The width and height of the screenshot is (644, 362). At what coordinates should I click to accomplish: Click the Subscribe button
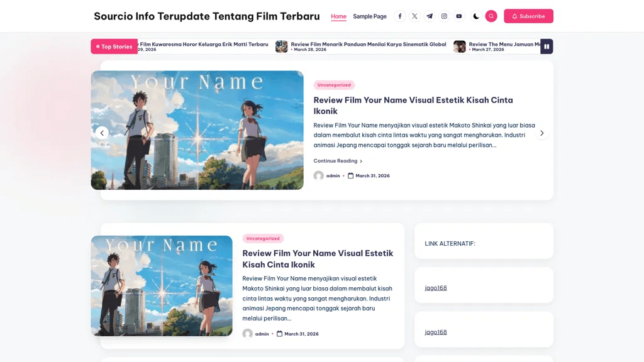pyautogui.click(x=528, y=16)
